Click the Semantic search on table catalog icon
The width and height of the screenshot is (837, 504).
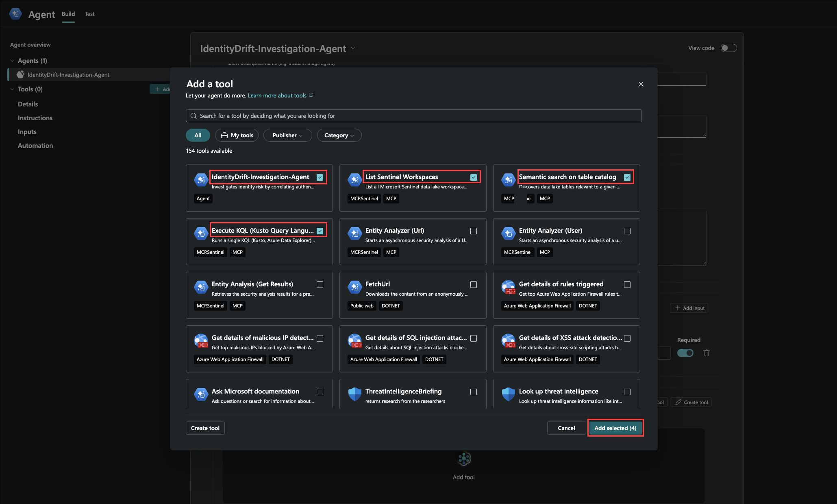[508, 179]
